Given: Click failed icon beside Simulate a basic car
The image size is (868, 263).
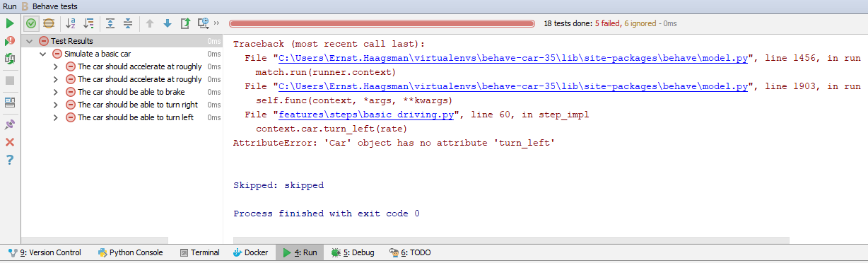Looking at the screenshot, I should coord(57,54).
